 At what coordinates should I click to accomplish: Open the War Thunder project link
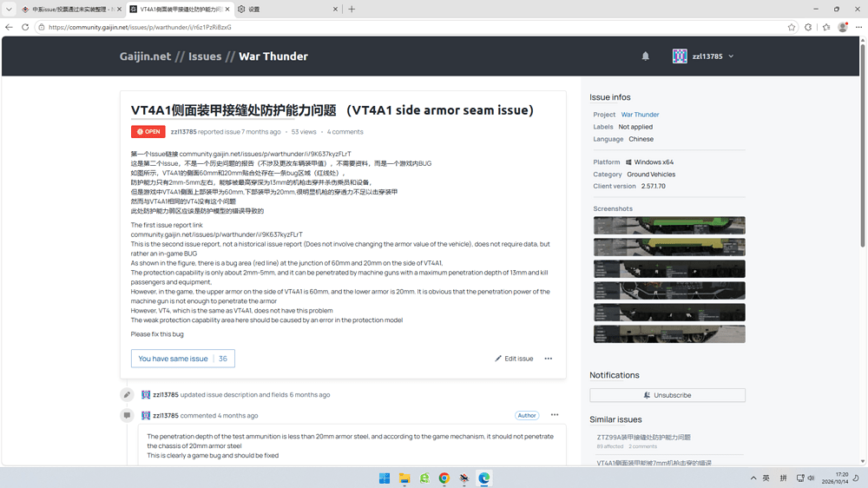pos(640,115)
